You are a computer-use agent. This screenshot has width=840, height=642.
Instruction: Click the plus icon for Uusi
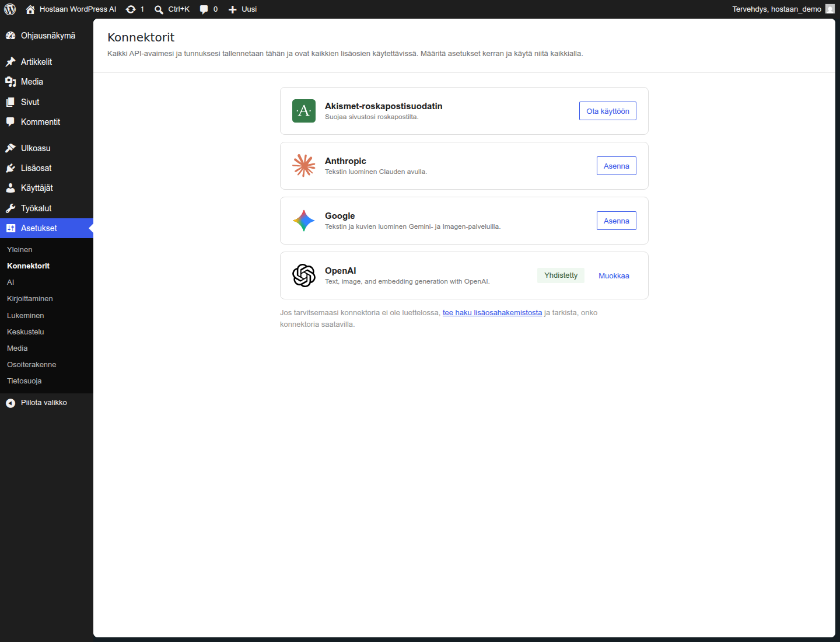233,9
